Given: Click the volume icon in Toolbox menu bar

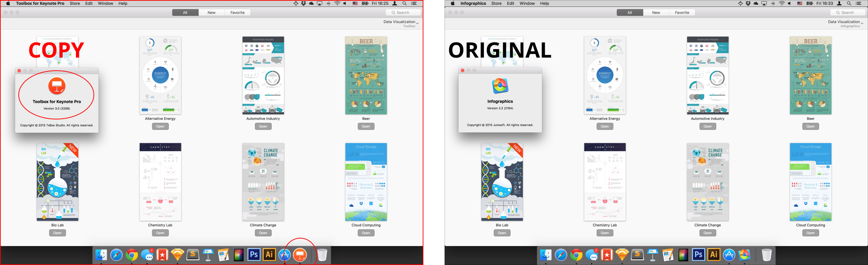Looking at the screenshot, I should tap(345, 4).
